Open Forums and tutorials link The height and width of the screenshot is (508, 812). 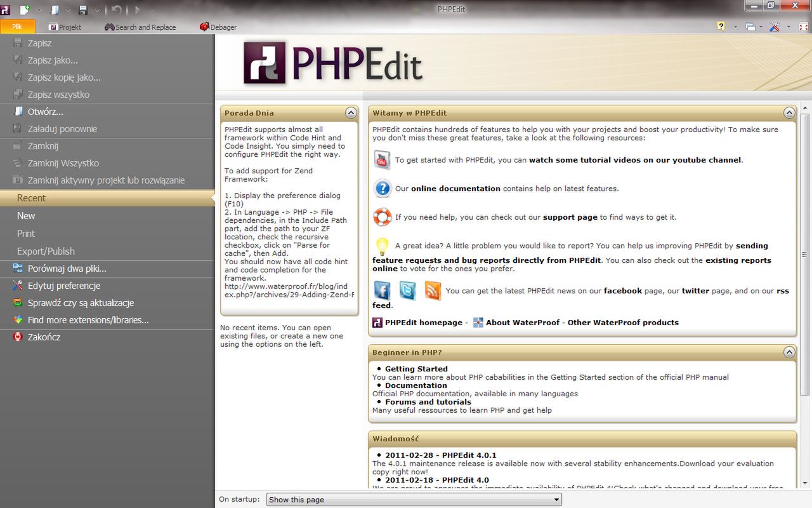point(428,402)
